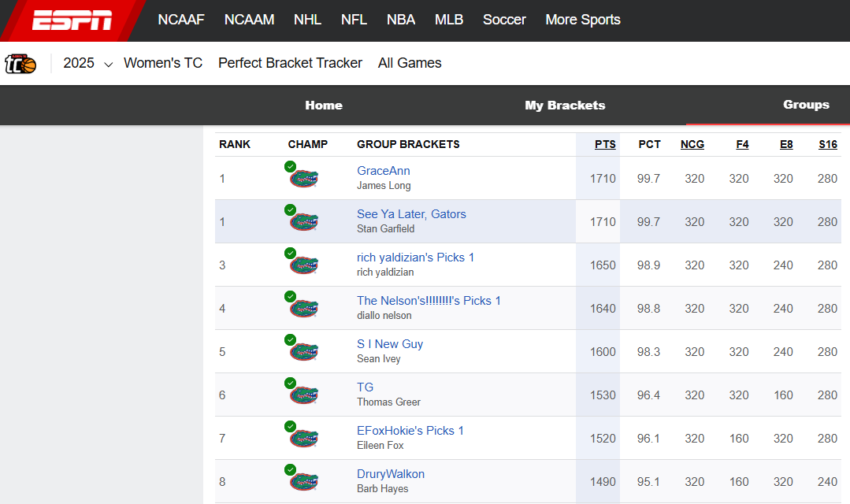The image size is (850, 504).
Task: Open the All Games link
Action: point(410,64)
